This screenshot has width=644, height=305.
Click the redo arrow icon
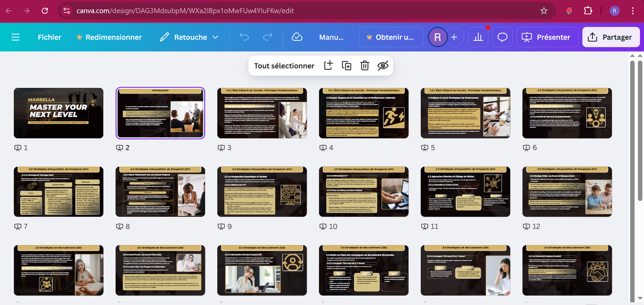(x=267, y=37)
